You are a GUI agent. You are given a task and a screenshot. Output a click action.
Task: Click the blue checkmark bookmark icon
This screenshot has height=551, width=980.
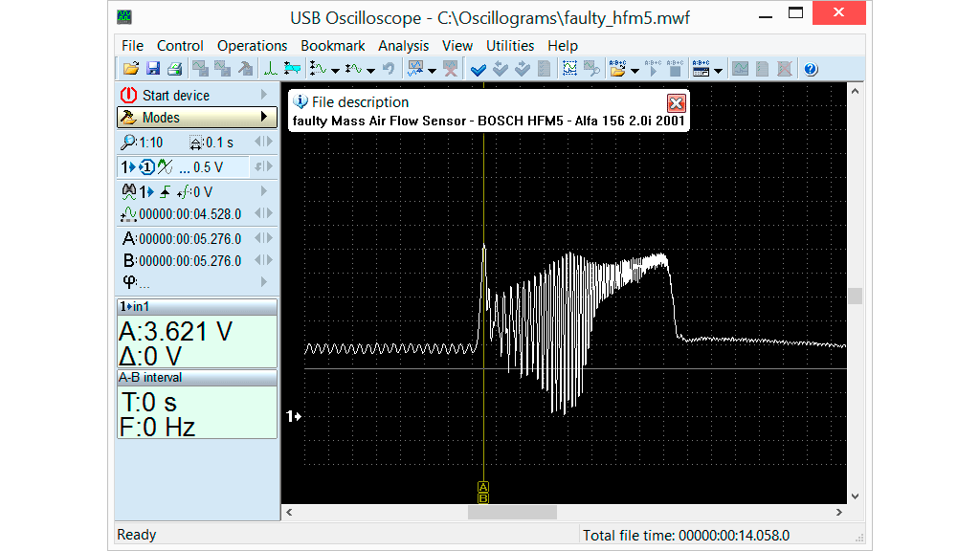pyautogui.click(x=479, y=69)
